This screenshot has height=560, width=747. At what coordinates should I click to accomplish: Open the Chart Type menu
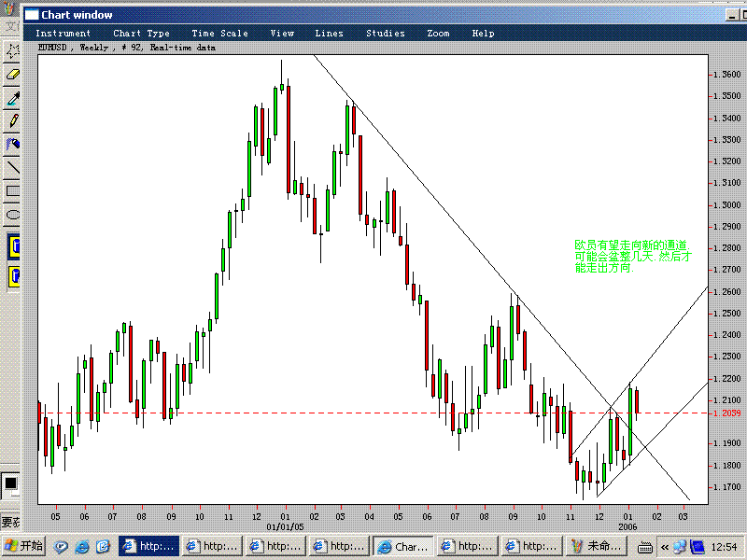click(142, 34)
